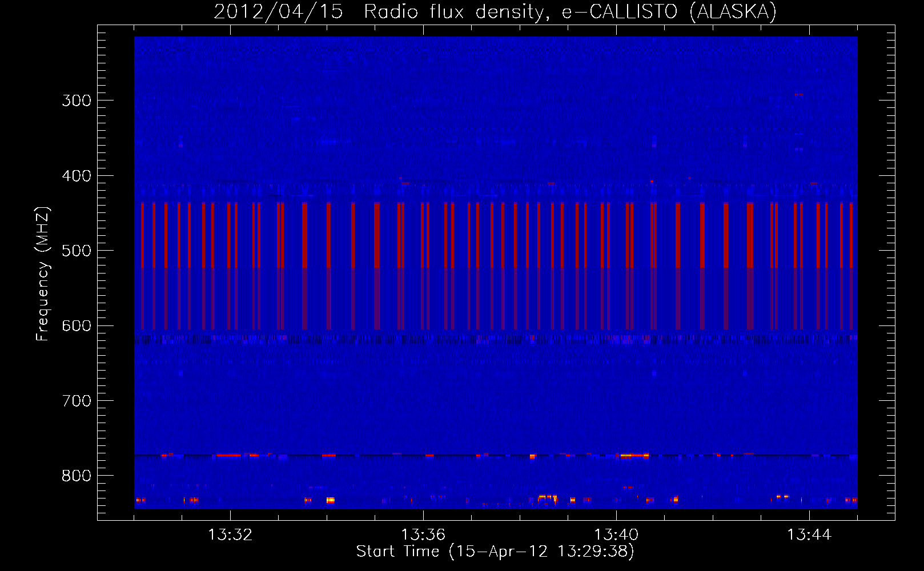Click the 300 frequency axis label

(x=77, y=100)
